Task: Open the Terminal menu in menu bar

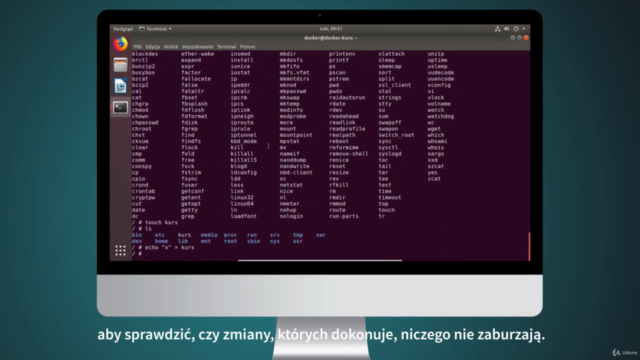Action: pyautogui.click(x=227, y=47)
